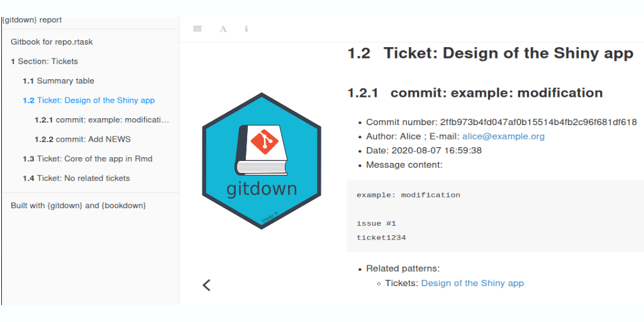
Task: Click the gitdown hexagon logo image
Action: 262,161
